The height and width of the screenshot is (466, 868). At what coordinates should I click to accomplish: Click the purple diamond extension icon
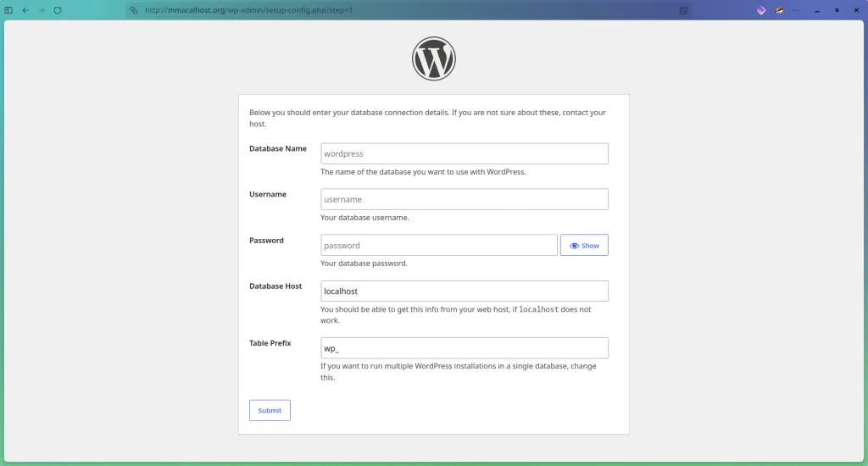761,10
